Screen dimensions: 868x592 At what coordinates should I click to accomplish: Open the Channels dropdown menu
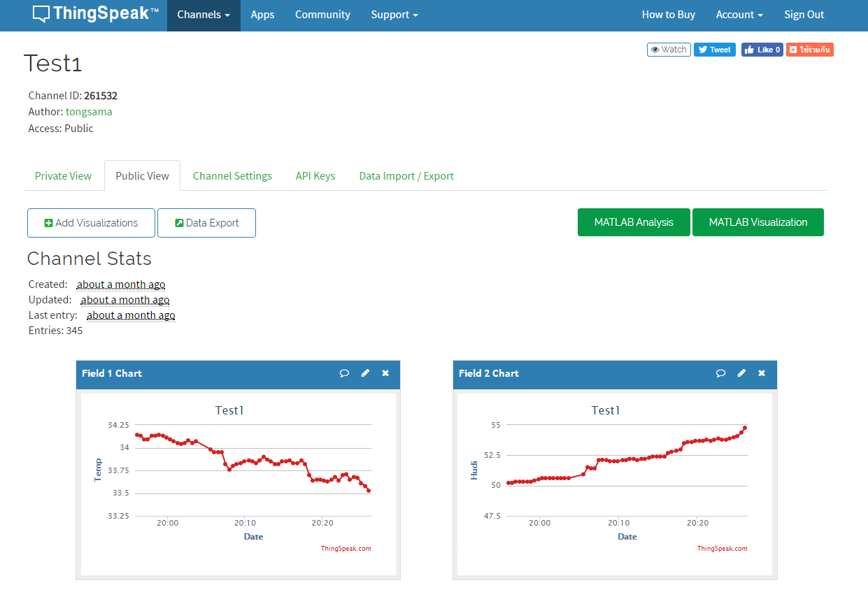[203, 15]
